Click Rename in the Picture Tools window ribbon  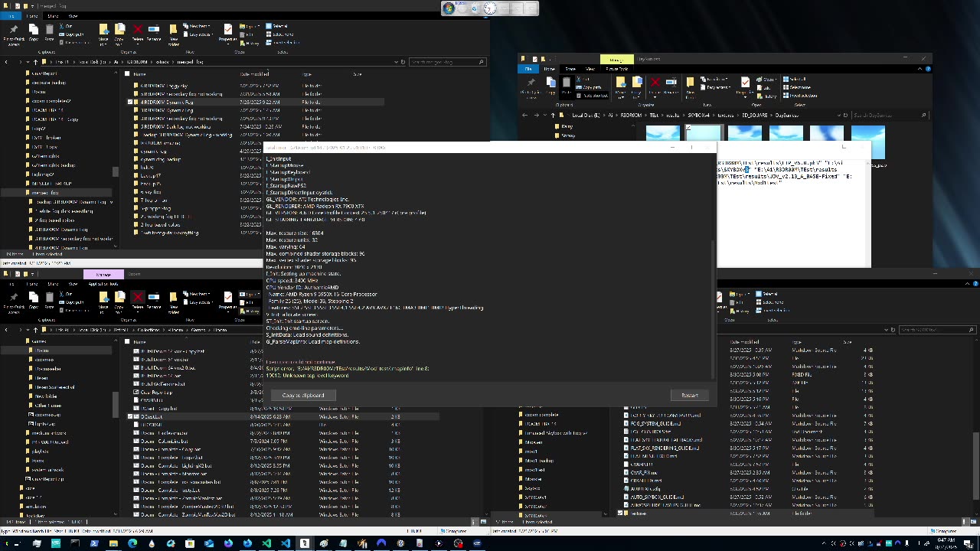click(671, 84)
